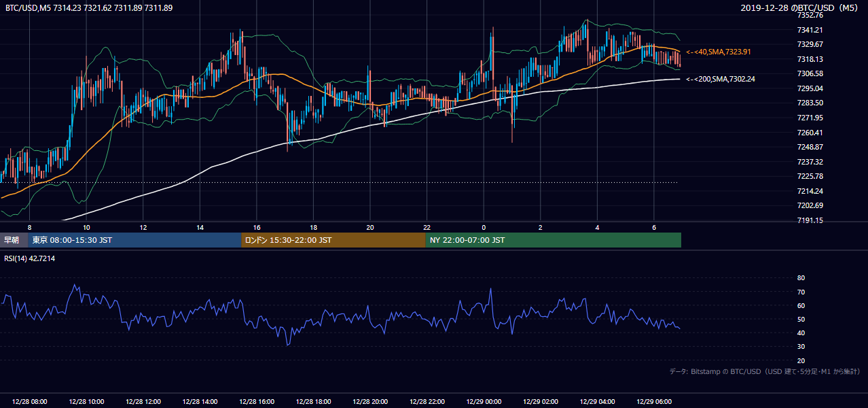Click hour tick 16 under price chart
The width and height of the screenshot is (868, 408).
(x=257, y=227)
